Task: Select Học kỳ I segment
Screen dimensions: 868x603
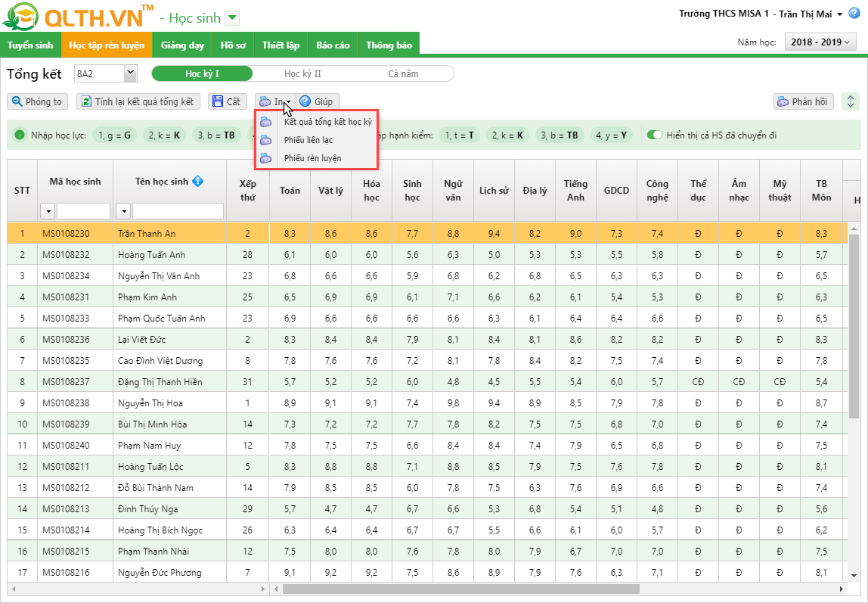Action: [202, 73]
